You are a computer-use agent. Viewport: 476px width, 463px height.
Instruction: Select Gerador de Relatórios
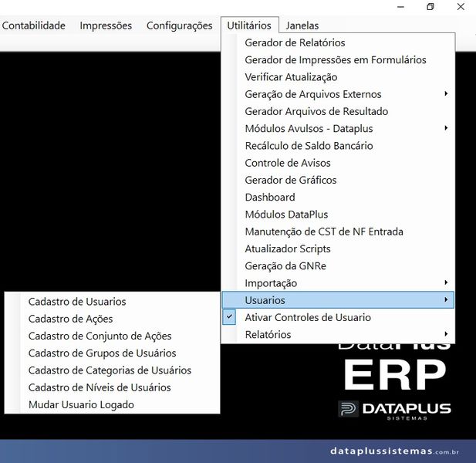pyautogui.click(x=338, y=42)
